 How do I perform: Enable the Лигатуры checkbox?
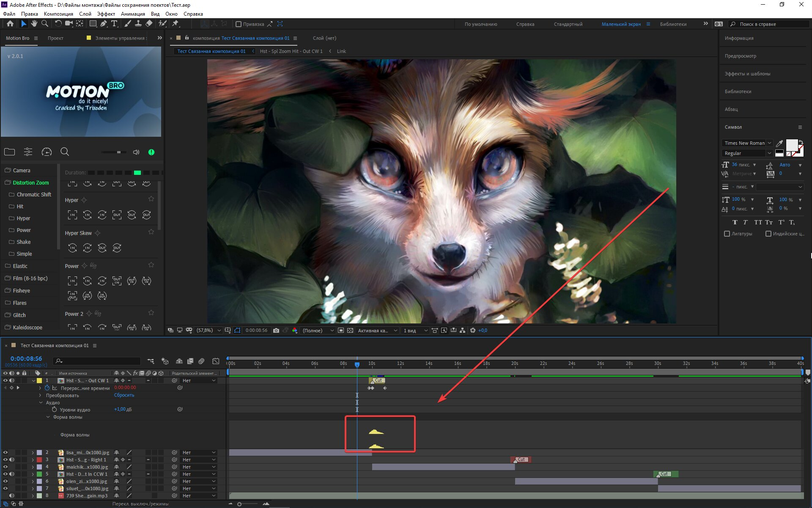(727, 234)
